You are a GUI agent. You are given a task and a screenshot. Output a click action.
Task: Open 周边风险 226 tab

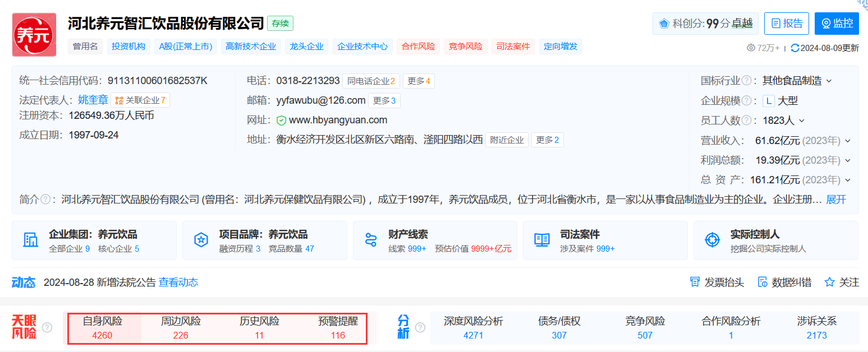click(181, 328)
